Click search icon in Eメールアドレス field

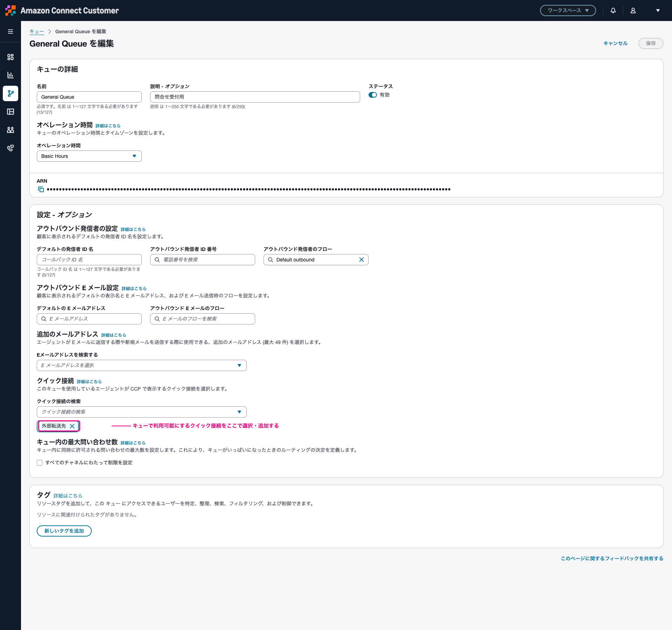point(44,319)
